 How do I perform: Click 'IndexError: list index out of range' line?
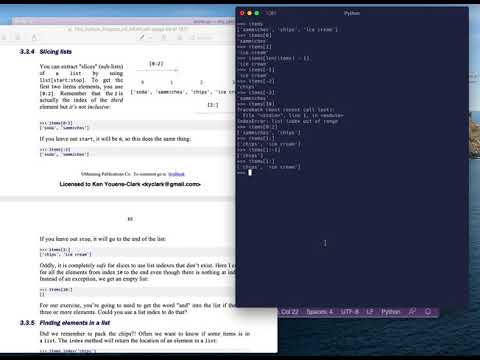[288, 121]
